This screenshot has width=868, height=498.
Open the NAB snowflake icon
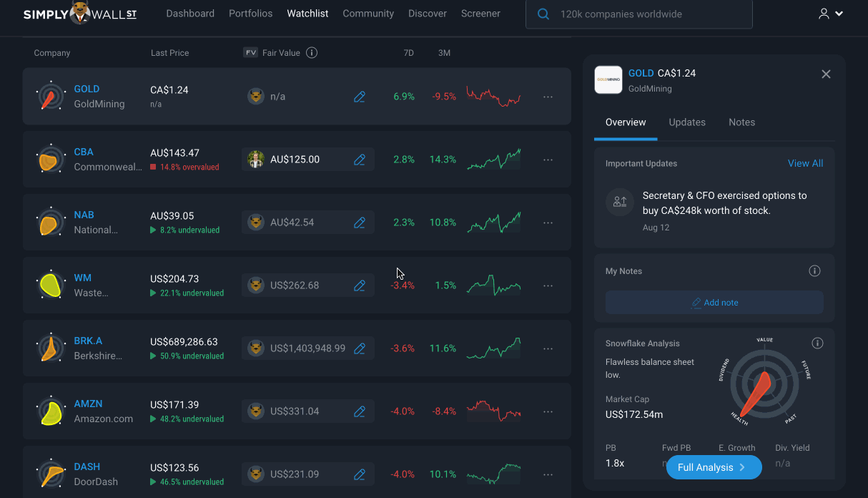[51, 223]
